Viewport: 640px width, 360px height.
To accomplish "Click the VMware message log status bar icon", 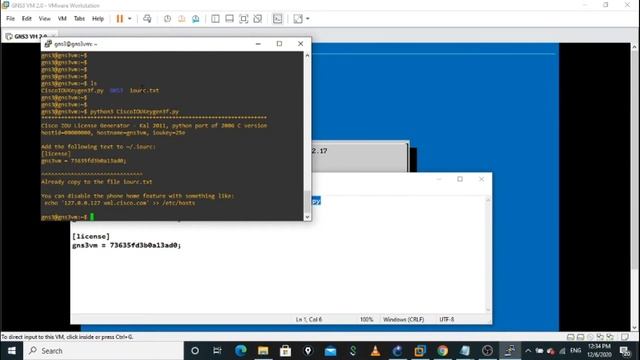I will (625, 337).
